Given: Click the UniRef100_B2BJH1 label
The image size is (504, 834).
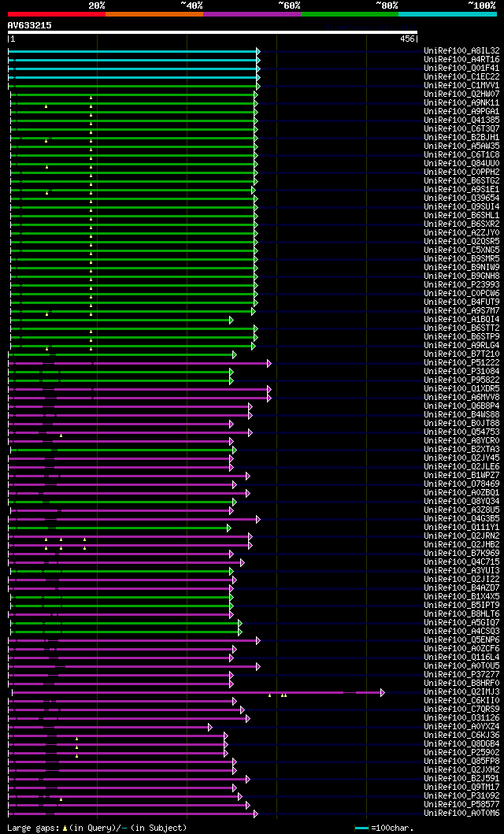Looking at the screenshot, I should click(461, 138).
